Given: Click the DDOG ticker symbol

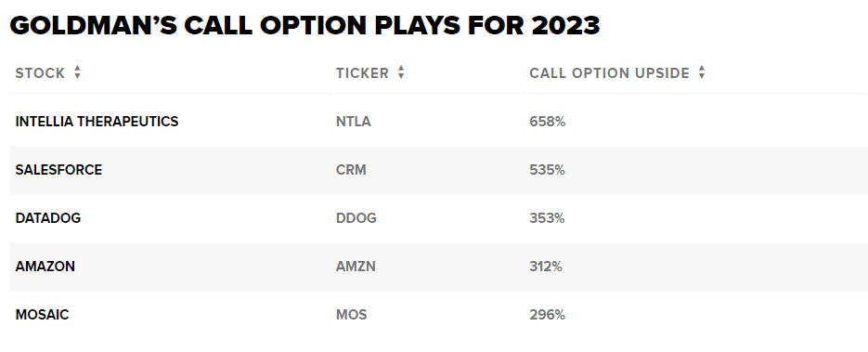Looking at the screenshot, I should 356,218.
